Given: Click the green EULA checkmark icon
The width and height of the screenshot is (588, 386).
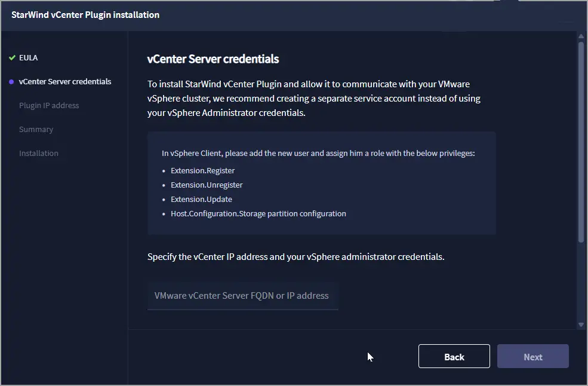Looking at the screenshot, I should 12,58.
